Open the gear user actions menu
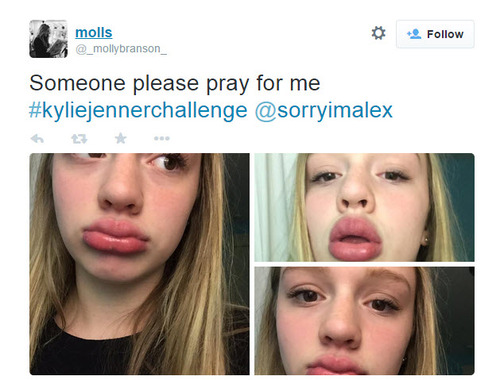Screen dimensions: 500x380 (x=378, y=33)
